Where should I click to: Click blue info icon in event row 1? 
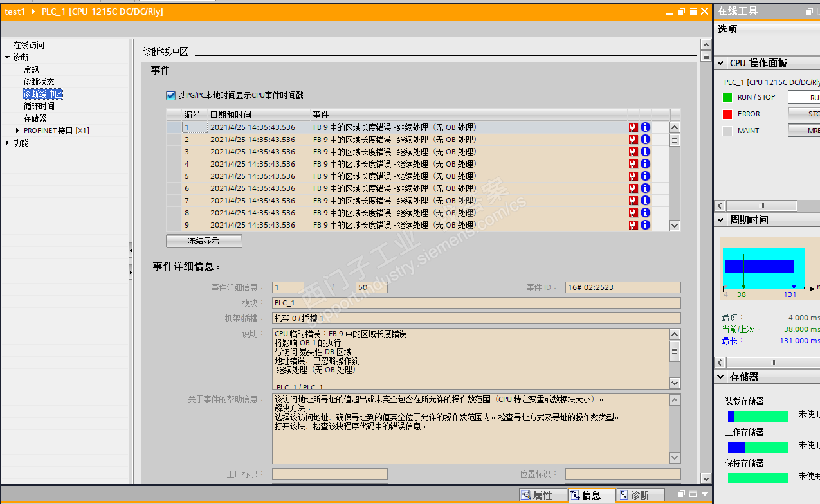click(645, 127)
